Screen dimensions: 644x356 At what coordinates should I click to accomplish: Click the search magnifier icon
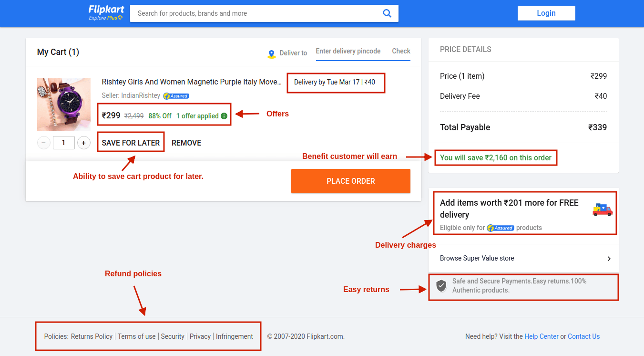tap(387, 13)
